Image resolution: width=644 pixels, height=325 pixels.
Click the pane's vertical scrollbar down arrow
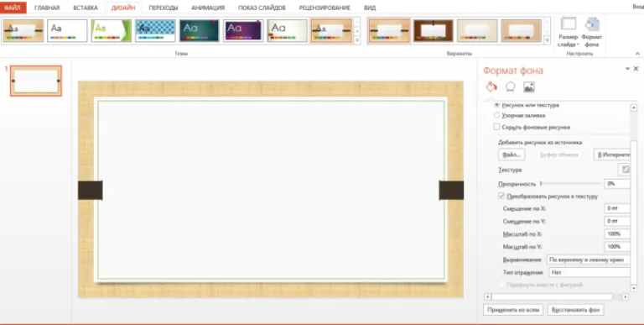pos(634,288)
